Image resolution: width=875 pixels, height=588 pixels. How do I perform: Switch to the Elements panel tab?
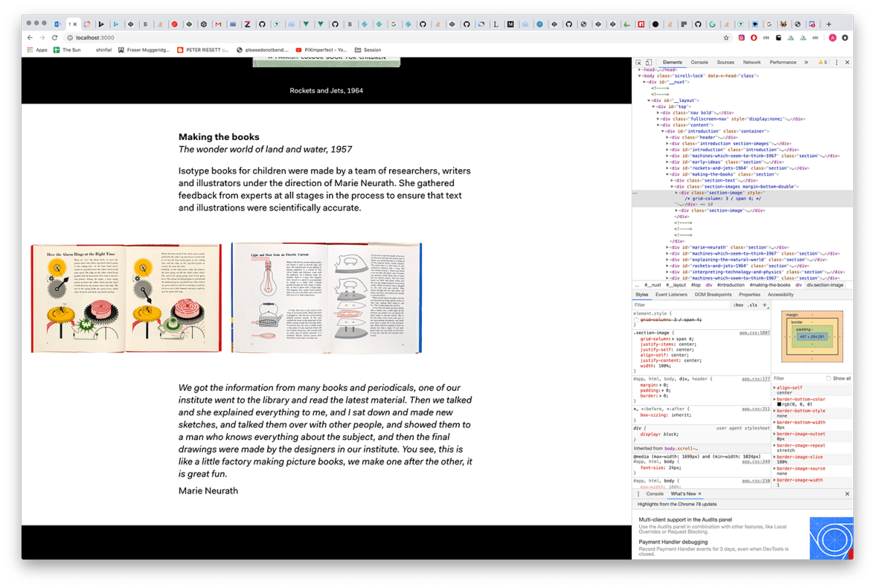tap(672, 63)
